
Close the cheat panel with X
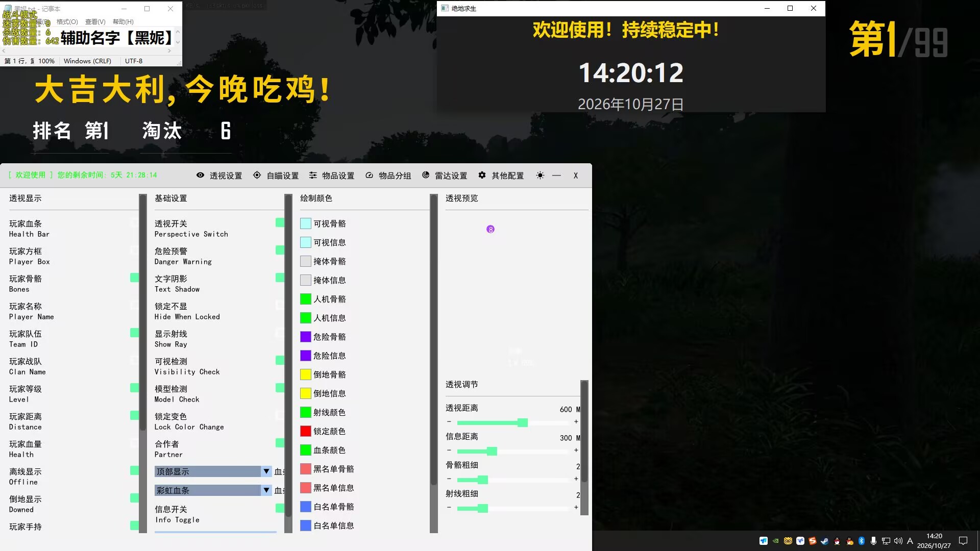click(x=576, y=176)
